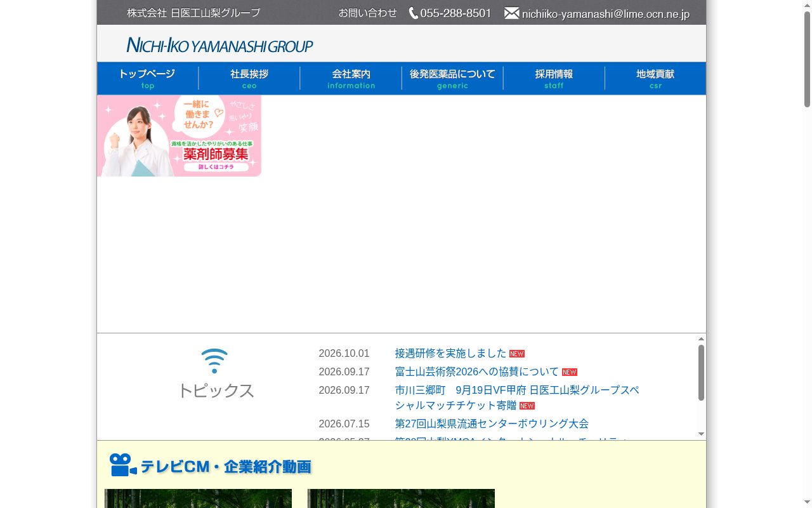Image resolution: width=812 pixels, height=508 pixels.
Task: Play the second forest video thumbnail
Action: (401, 498)
